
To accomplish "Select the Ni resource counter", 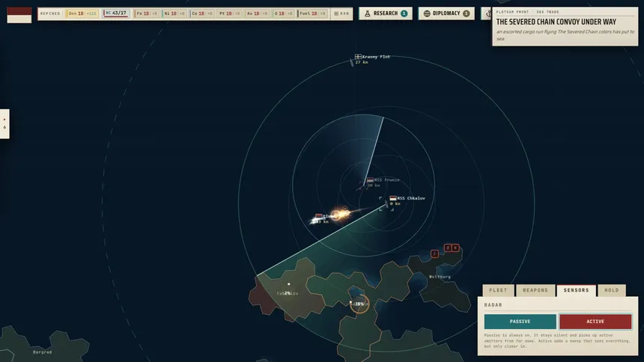I will click(x=174, y=13).
